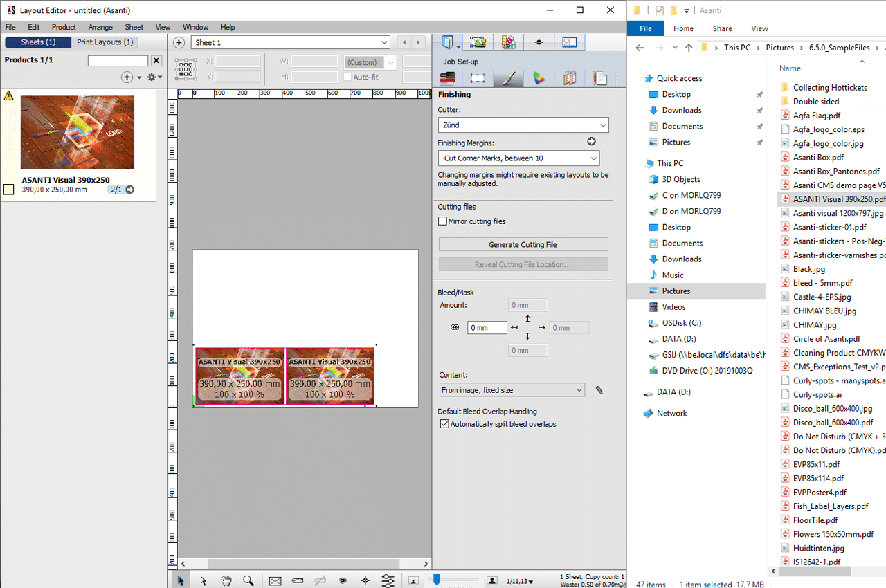Open the products gear settings menu
The height and width of the screenshot is (588, 886).
click(154, 77)
